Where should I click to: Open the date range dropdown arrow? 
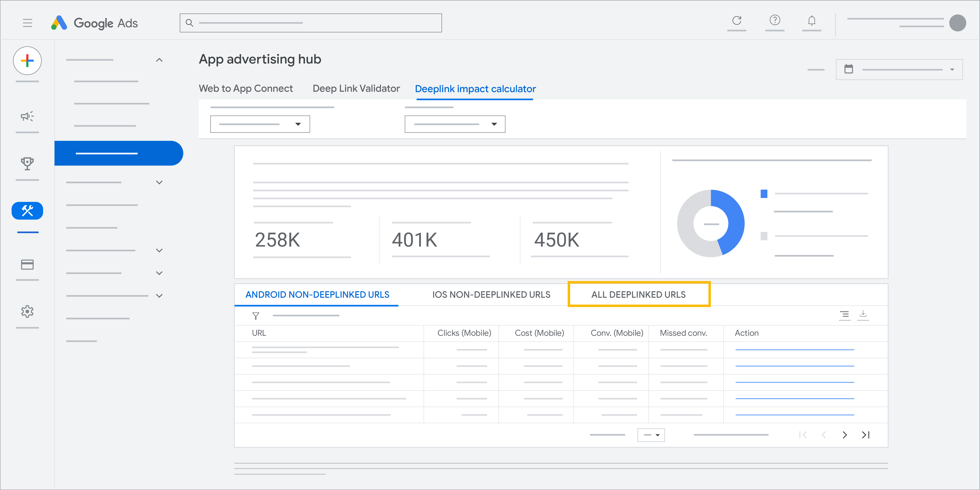[x=952, y=69]
